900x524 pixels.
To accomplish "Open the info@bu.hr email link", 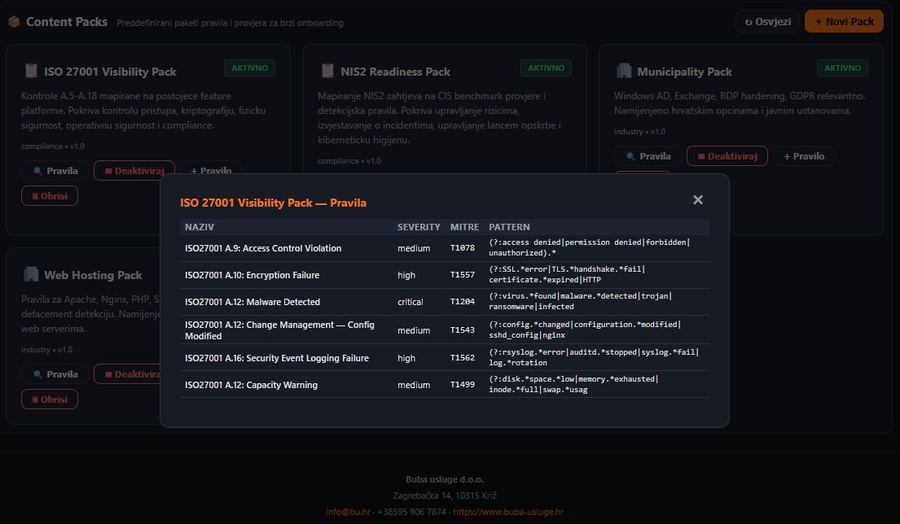I will (348, 512).
